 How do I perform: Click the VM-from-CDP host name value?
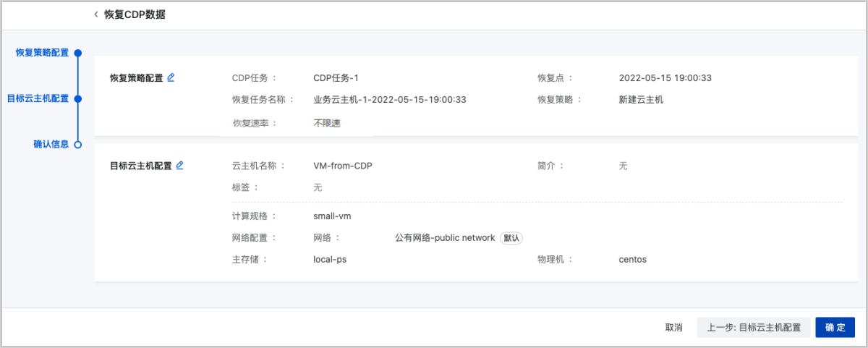[x=342, y=166]
